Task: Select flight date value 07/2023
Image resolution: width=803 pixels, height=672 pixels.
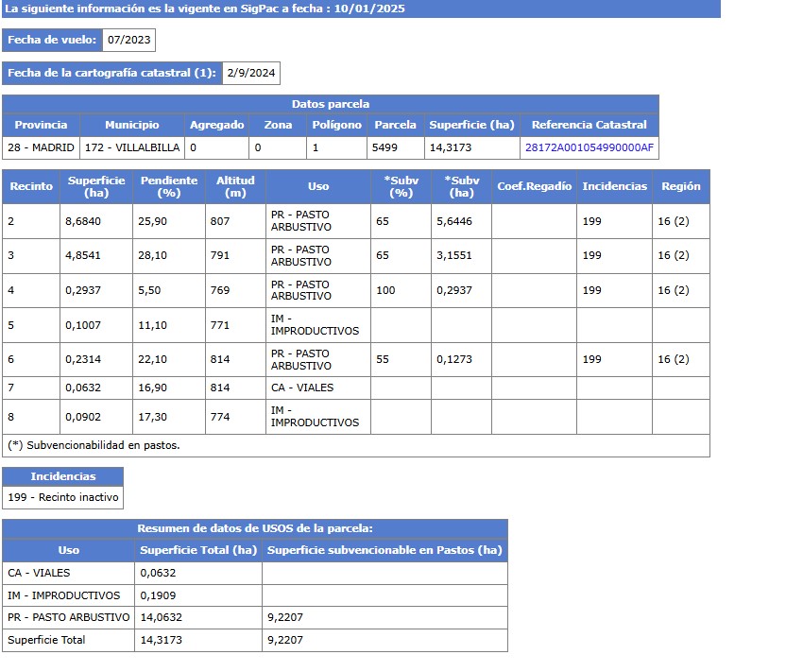Action: click(129, 40)
